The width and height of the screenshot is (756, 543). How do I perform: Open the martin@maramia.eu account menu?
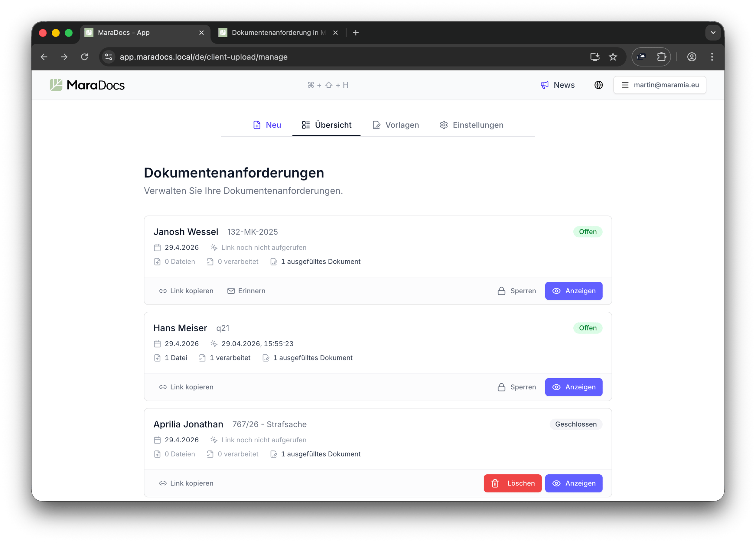(659, 85)
